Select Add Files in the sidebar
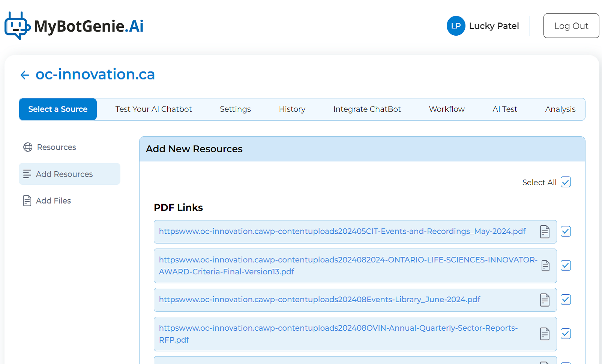602x364 pixels. [53, 201]
